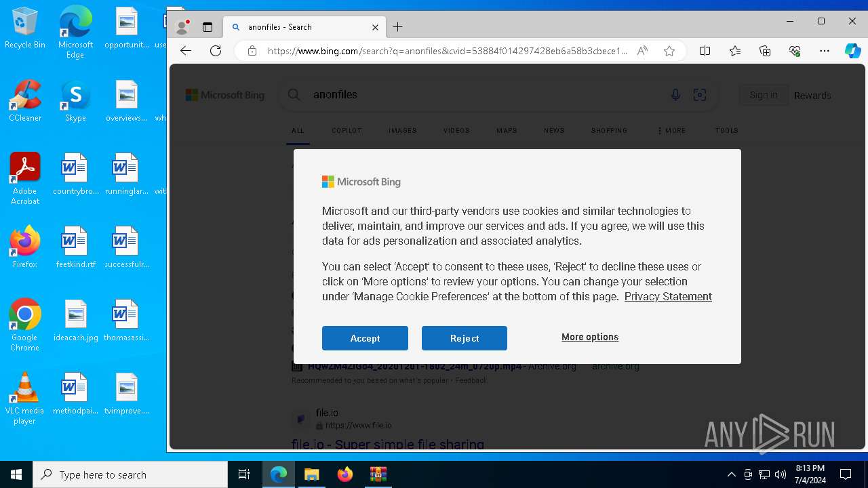This screenshot has height=488, width=868.
Task: Toggle split screen in Edge
Action: point(705,51)
